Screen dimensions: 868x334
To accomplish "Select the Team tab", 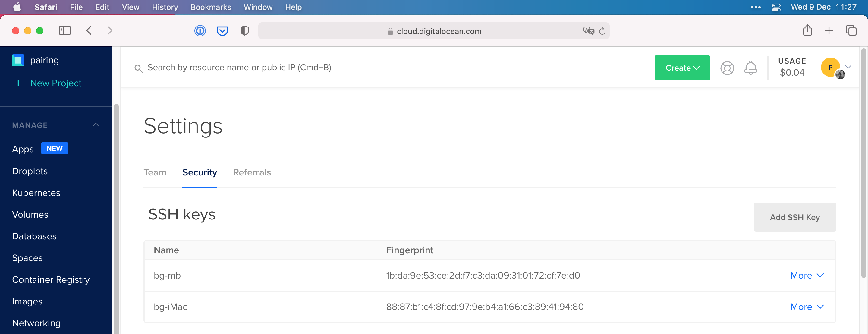I will click(155, 172).
